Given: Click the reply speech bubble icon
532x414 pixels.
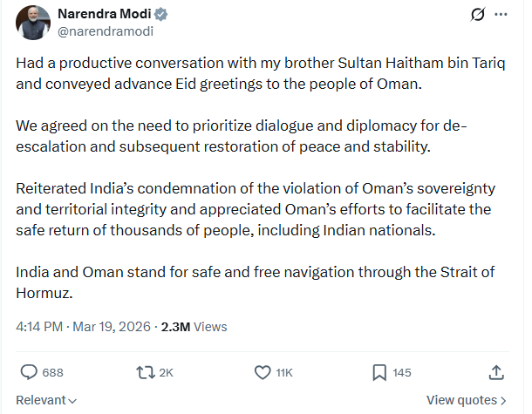Looking at the screenshot, I should coord(29,372).
